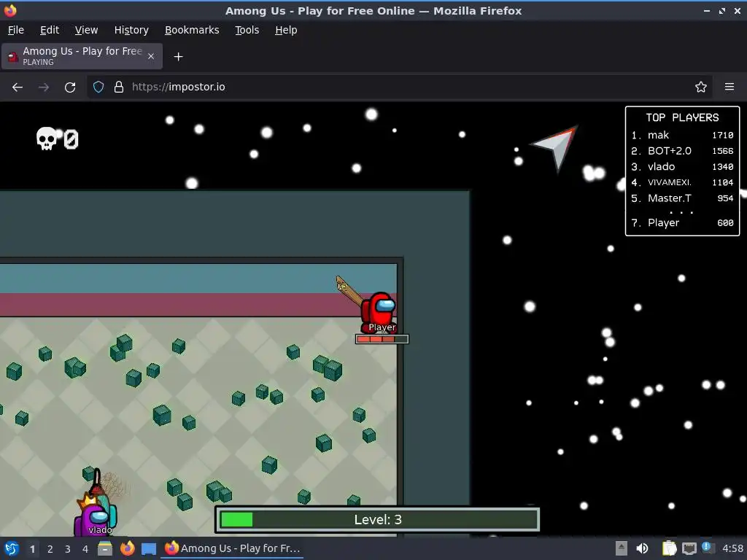Open the removable media eject tray icon
Screen dimensions: 747x560
(x=622, y=548)
